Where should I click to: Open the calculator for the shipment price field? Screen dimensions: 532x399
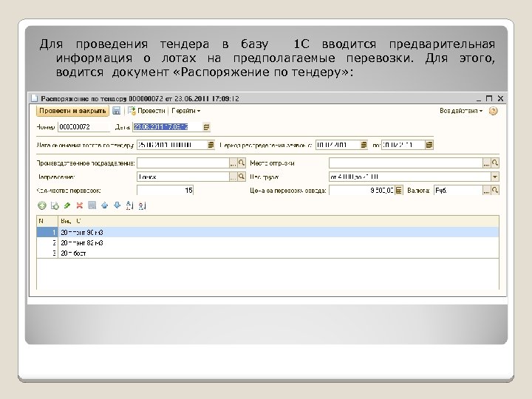(399, 191)
